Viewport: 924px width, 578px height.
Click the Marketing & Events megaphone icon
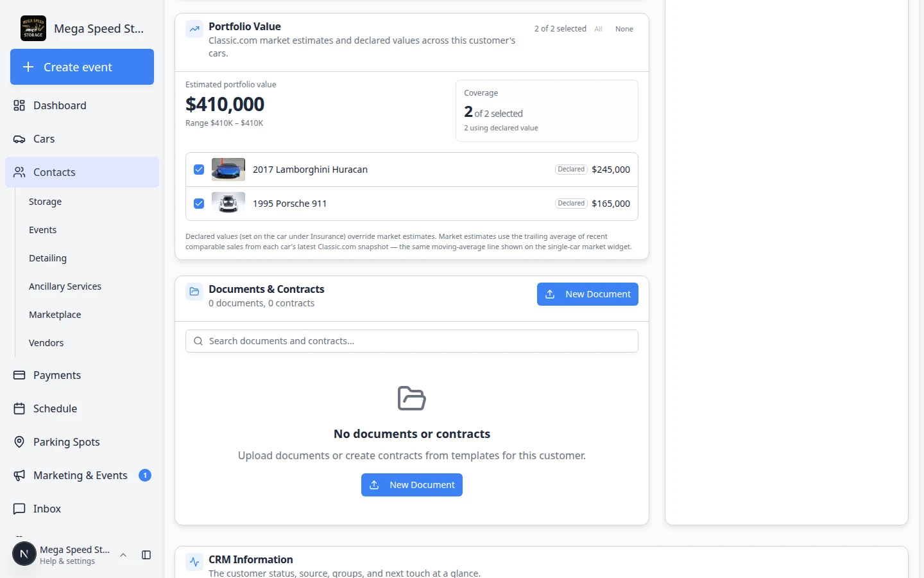(x=19, y=475)
